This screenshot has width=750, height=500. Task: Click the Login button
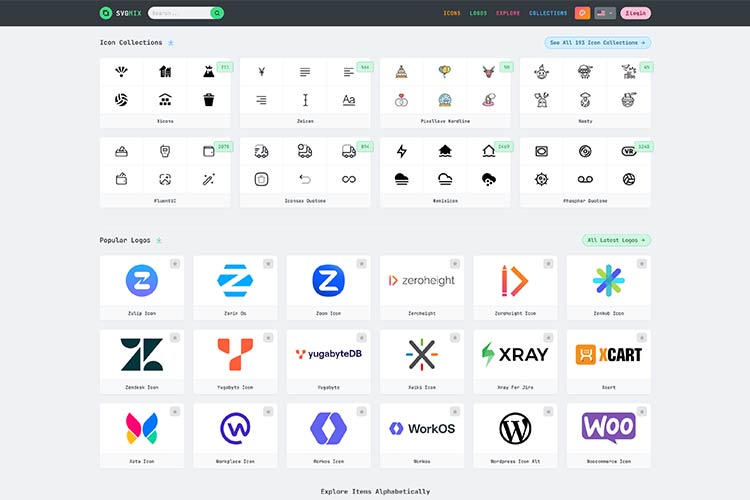coord(636,13)
